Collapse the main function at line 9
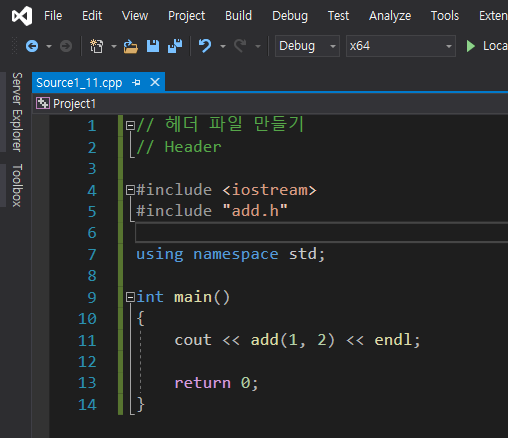 [130, 297]
